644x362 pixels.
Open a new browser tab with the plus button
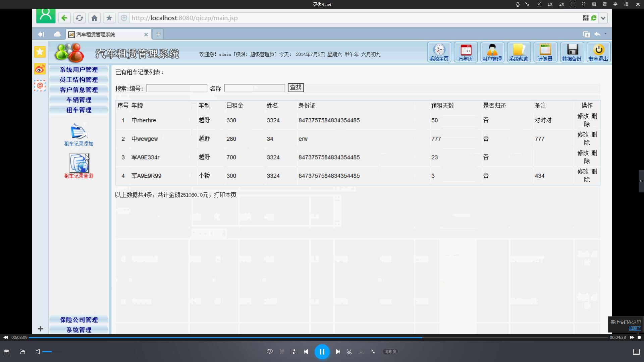click(158, 34)
